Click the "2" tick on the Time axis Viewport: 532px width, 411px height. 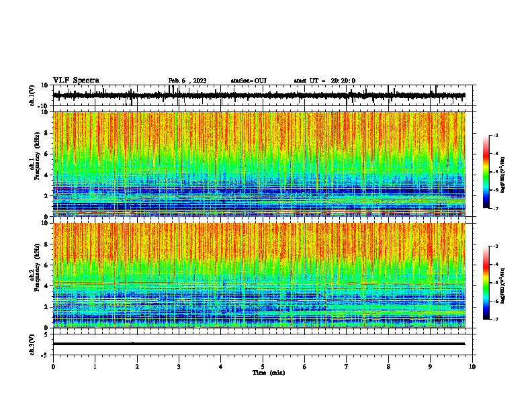pyautogui.click(x=137, y=367)
